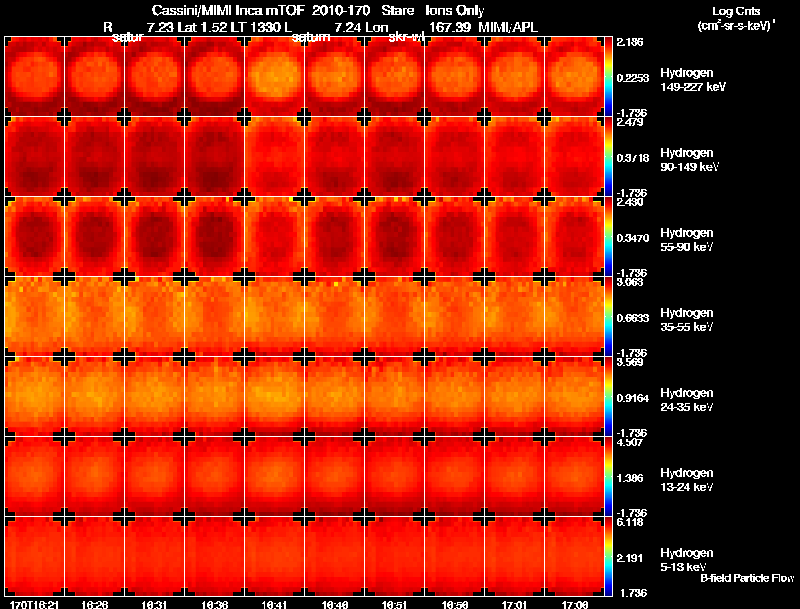800x609 pixels.
Task: Click the 'Hydrogen 149-227 keV' row label
Action: (693, 80)
